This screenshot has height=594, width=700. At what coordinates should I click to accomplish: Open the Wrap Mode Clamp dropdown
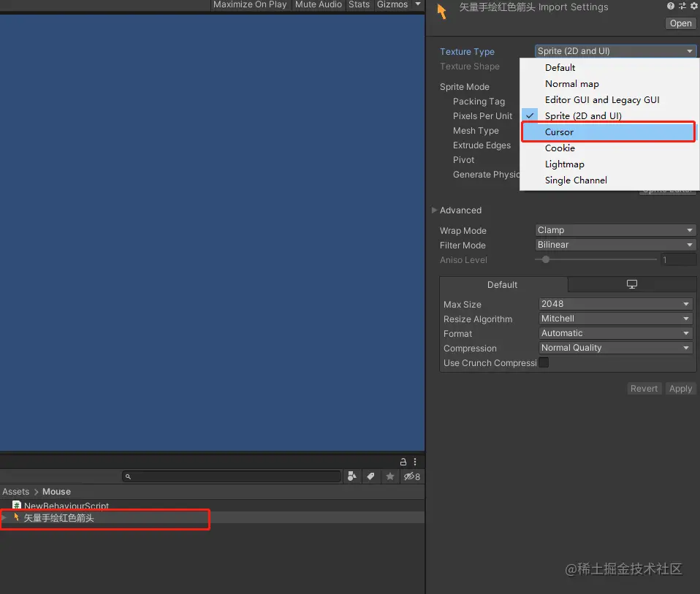click(x=615, y=230)
